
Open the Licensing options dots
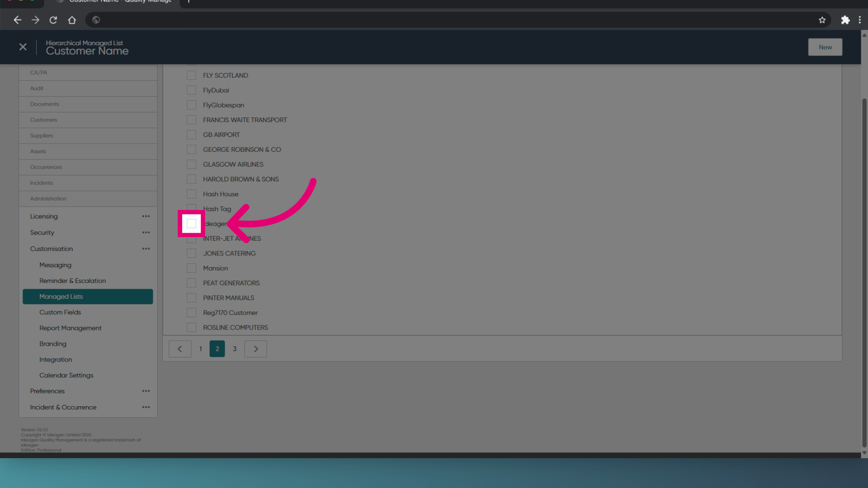[146, 216]
